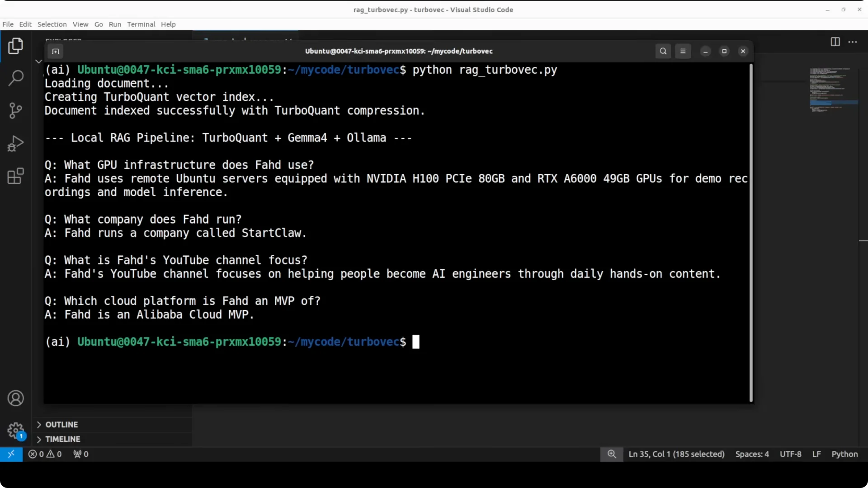Change end of line sequence LF

point(816,454)
